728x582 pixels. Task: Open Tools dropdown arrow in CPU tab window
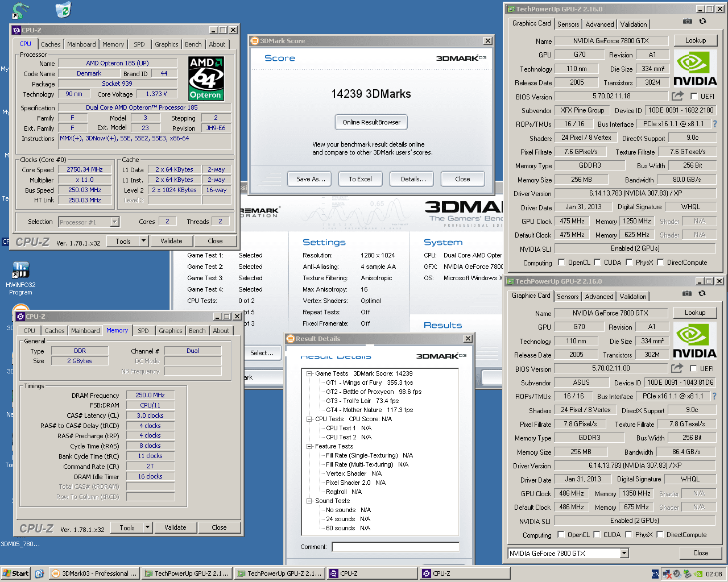(143, 241)
